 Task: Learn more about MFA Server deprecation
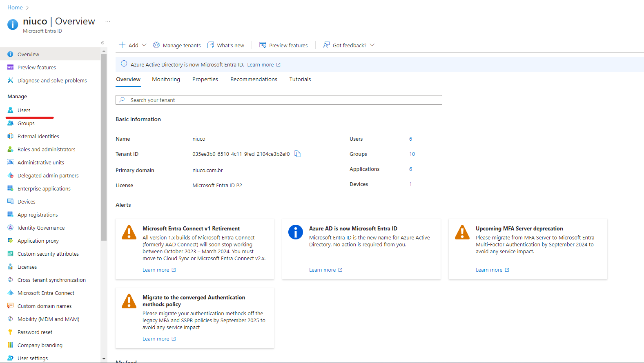point(492,270)
